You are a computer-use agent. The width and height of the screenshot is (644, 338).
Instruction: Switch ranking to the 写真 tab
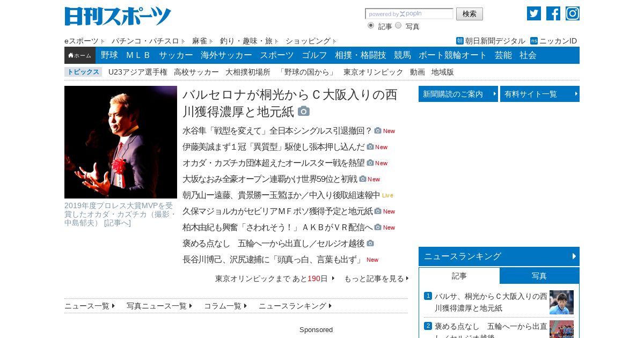pyautogui.click(x=539, y=276)
